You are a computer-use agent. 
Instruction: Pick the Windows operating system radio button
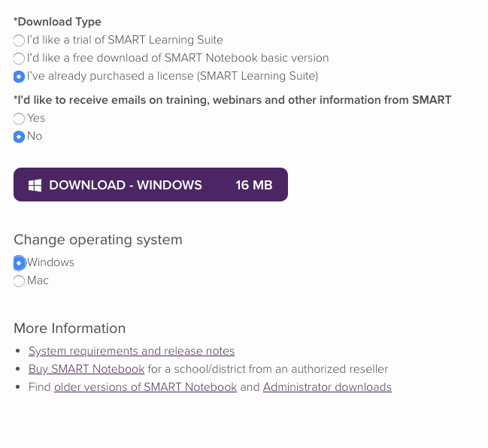(x=19, y=263)
